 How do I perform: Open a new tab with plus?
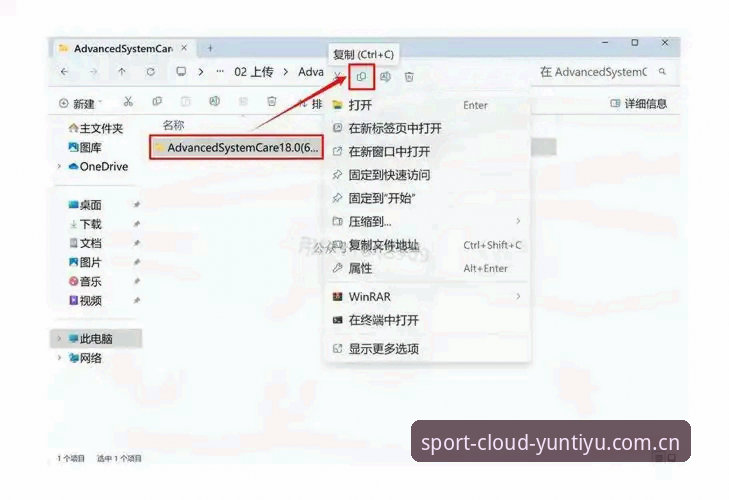click(x=210, y=48)
